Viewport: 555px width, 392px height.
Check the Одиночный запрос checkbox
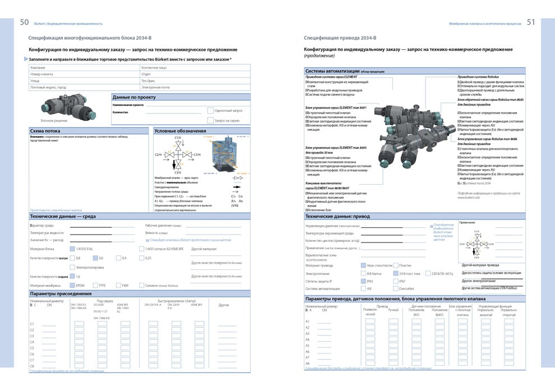tap(210, 111)
